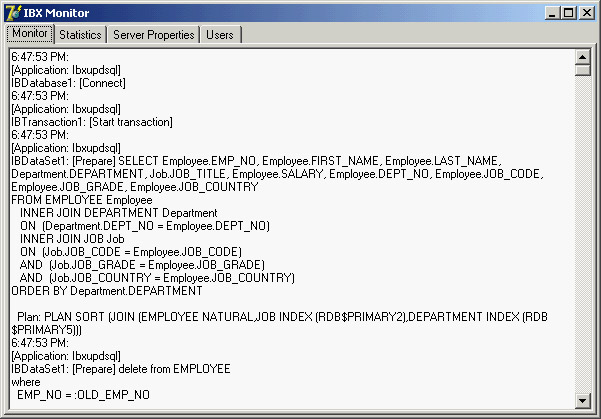Activate the Monitor tab

[x=29, y=33]
